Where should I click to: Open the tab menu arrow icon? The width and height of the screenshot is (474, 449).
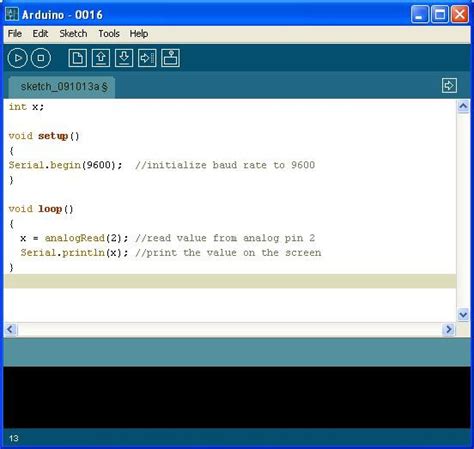(449, 86)
